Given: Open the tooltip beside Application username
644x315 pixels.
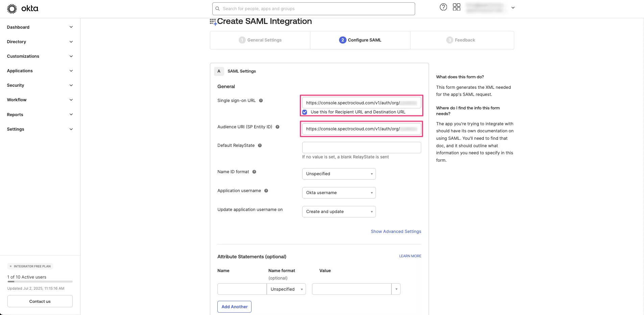Looking at the screenshot, I should point(266,191).
